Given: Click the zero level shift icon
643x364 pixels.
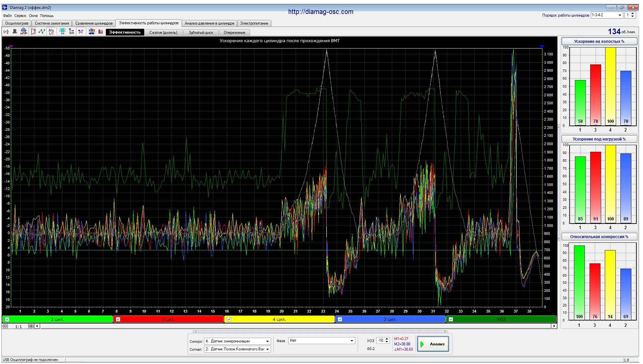Looking at the screenshot, I should click(6, 32).
